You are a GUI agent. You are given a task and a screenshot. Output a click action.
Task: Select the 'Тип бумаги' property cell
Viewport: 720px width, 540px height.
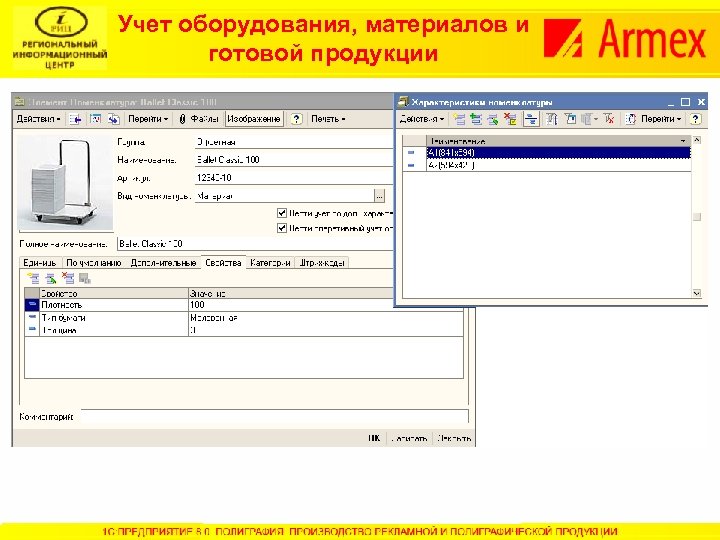pyautogui.click(x=114, y=317)
